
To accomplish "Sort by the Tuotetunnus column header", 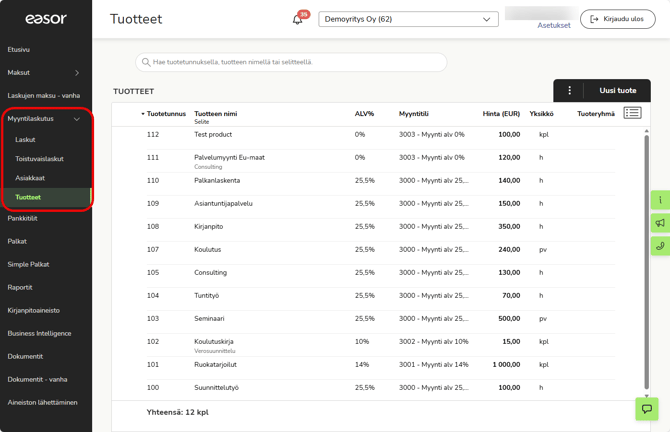I will 165,114.
